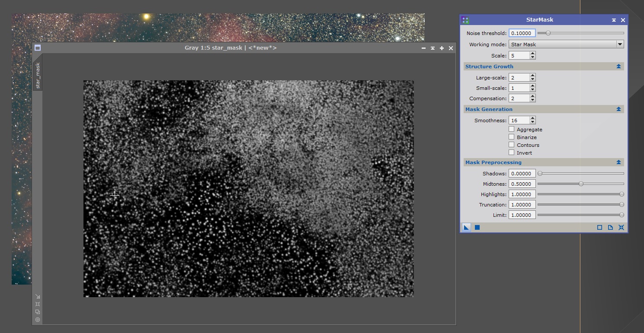Click the Midtones value field

[x=522, y=184]
